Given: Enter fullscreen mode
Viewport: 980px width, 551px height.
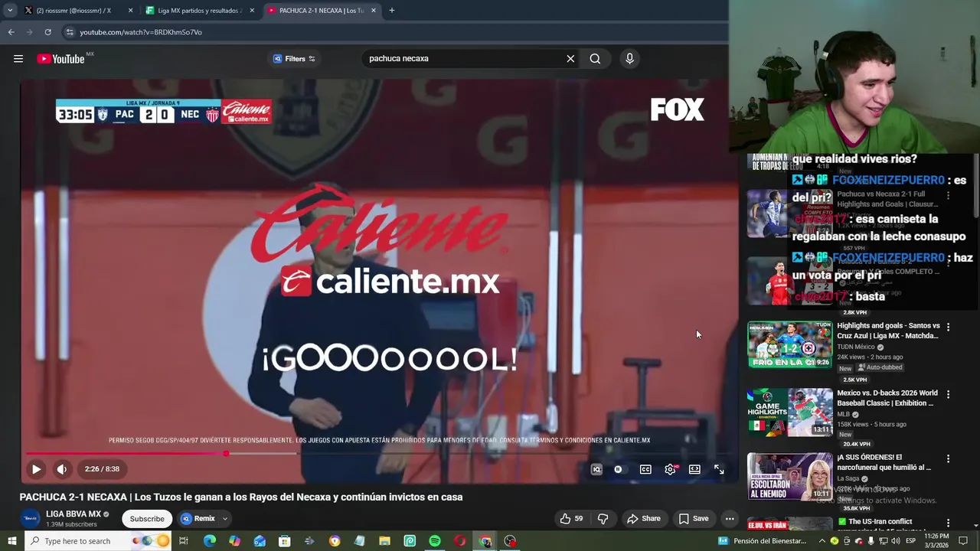Looking at the screenshot, I should [x=719, y=469].
